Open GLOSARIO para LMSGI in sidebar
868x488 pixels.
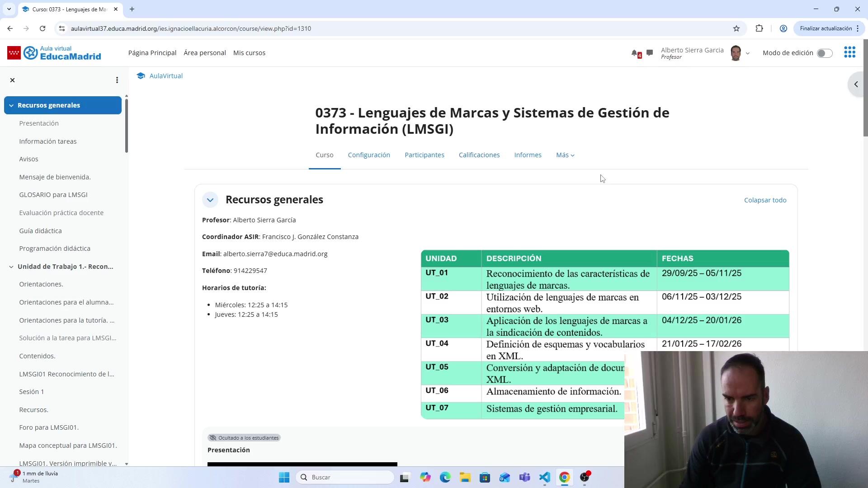point(53,195)
